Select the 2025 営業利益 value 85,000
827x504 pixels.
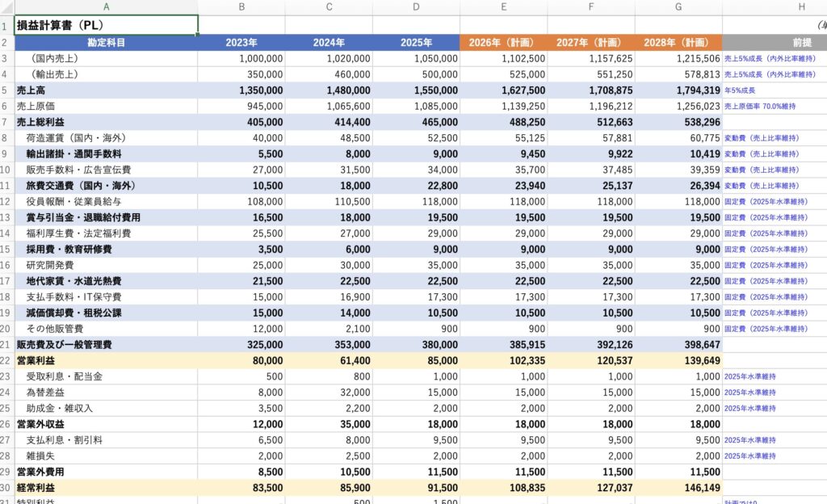[416, 360]
